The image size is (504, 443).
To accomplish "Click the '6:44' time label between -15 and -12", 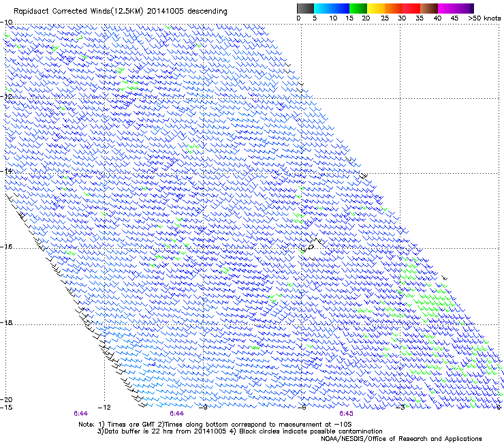I will (80, 414).
